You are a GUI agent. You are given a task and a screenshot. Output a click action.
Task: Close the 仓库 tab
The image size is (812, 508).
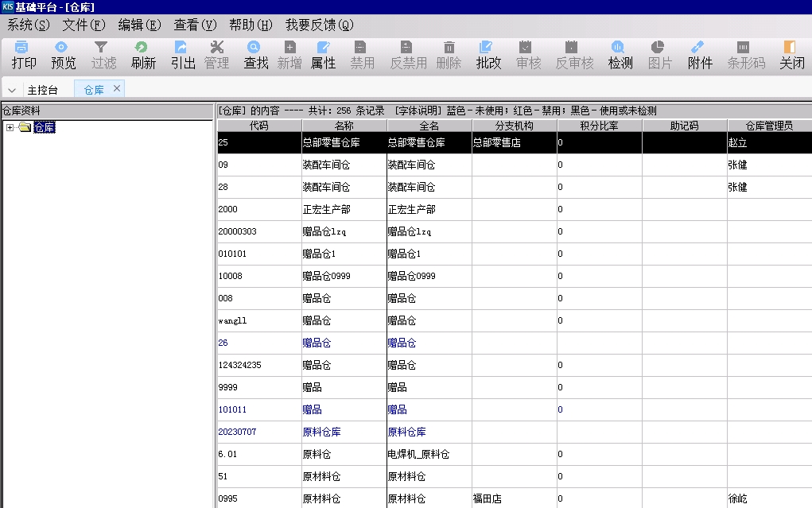pos(117,88)
